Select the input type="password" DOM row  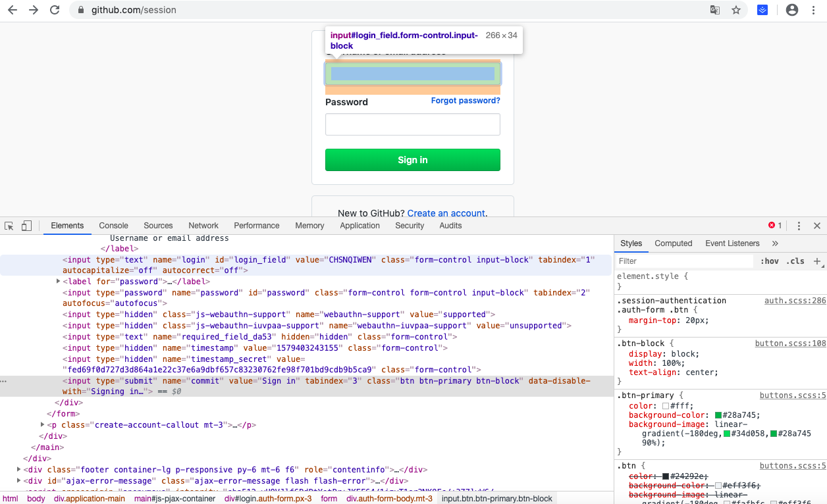tap(306, 298)
